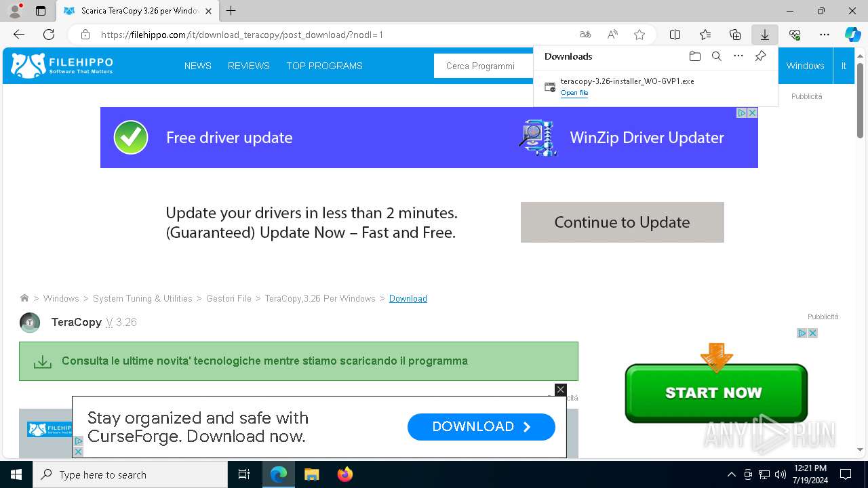Open the REVIEWS menu item
The width and height of the screenshot is (868, 488).
(249, 66)
